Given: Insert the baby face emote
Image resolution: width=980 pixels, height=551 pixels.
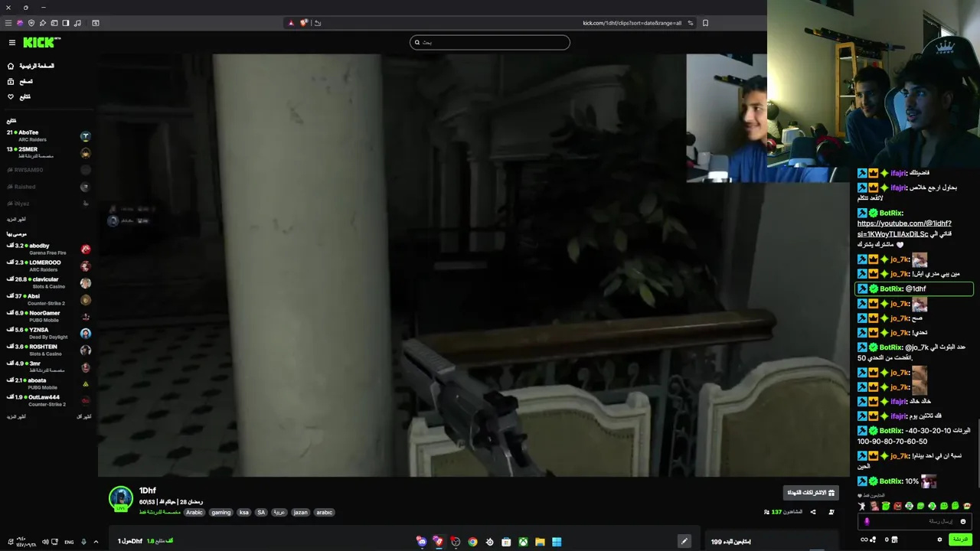Looking at the screenshot, I should [x=874, y=506].
